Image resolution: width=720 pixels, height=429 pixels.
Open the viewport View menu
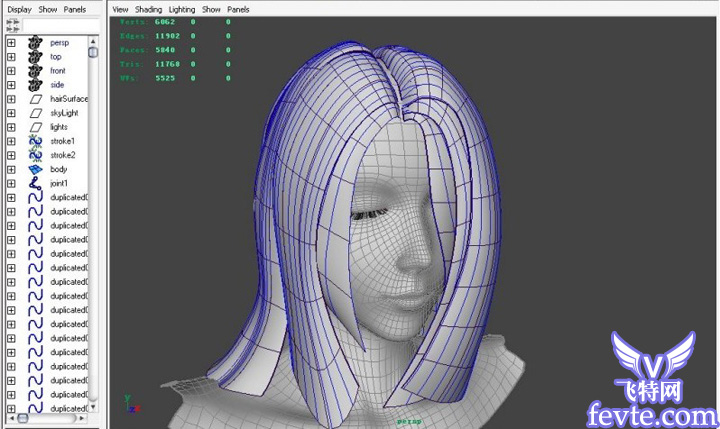click(120, 9)
